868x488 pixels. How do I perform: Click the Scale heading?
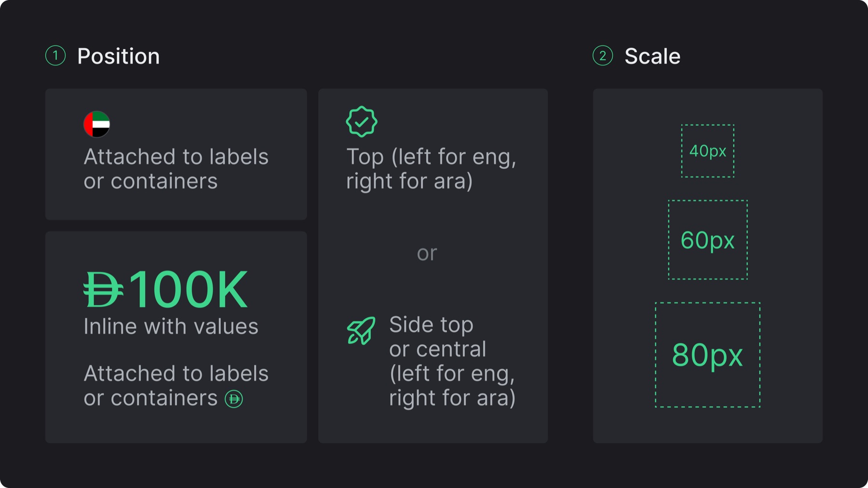click(x=652, y=56)
